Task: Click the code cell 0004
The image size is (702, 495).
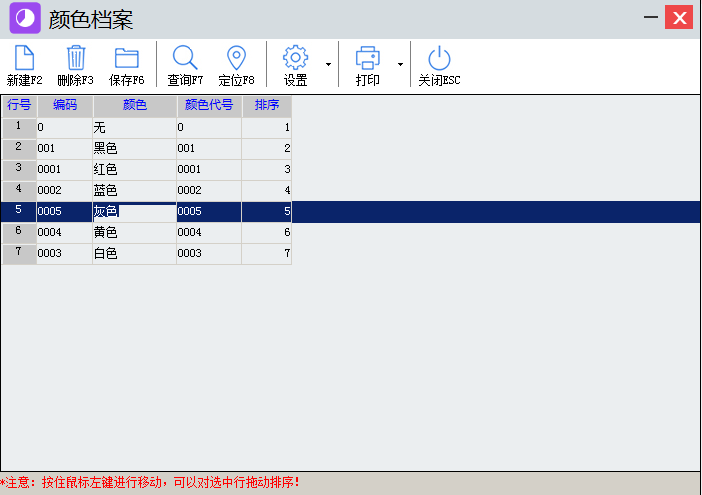Action: (x=64, y=233)
